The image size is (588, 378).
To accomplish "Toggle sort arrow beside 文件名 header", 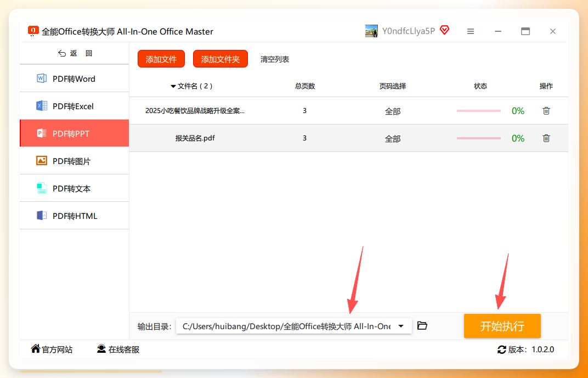I will [173, 86].
